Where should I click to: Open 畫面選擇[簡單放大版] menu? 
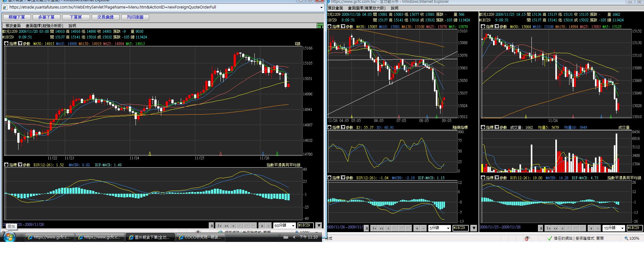pyautogui.click(x=367, y=8)
